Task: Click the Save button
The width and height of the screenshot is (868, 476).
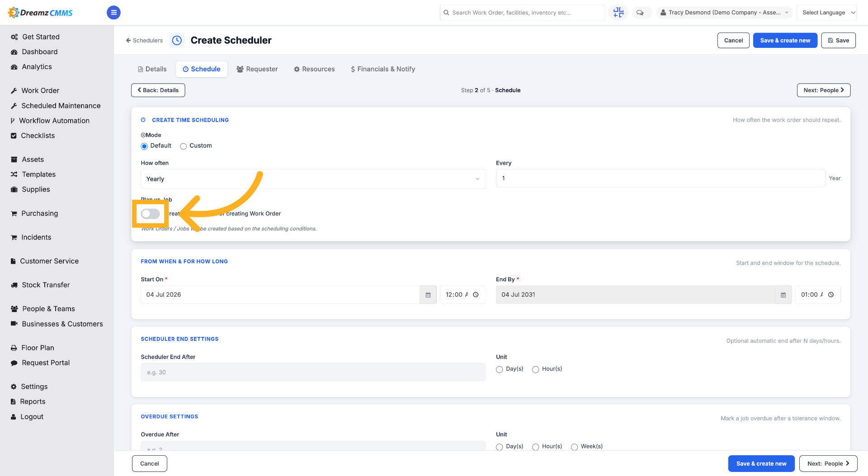Action: pyautogui.click(x=838, y=40)
